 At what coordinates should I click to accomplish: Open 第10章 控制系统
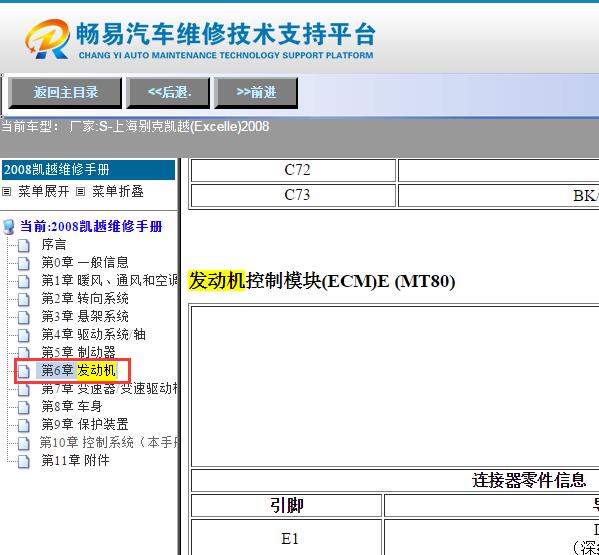(x=109, y=442)
